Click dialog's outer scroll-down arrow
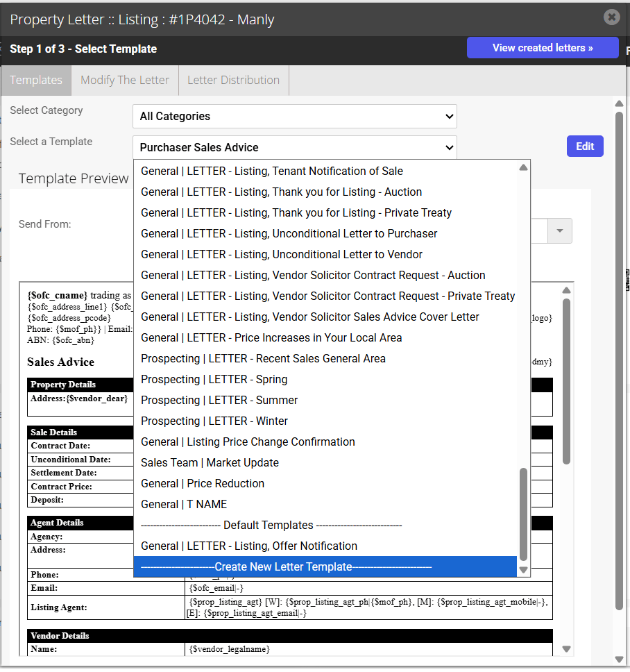This screenshot has width=630, height=672. 619,659
